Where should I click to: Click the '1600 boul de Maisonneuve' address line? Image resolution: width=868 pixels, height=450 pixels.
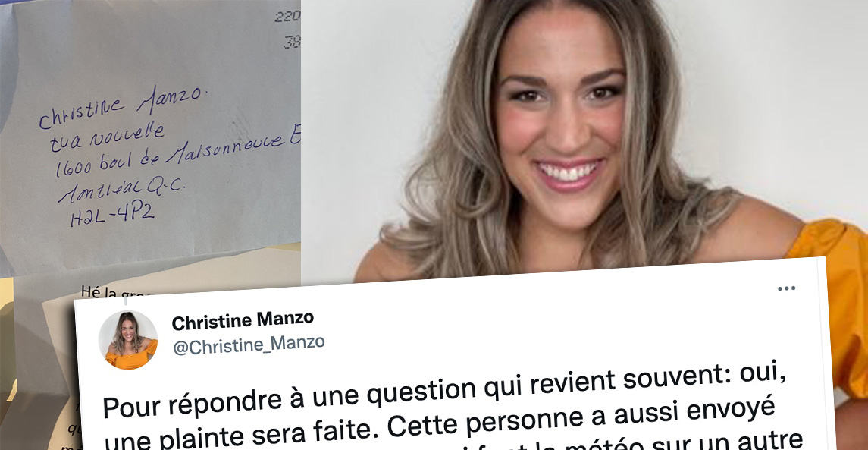[x=177, y=153]
